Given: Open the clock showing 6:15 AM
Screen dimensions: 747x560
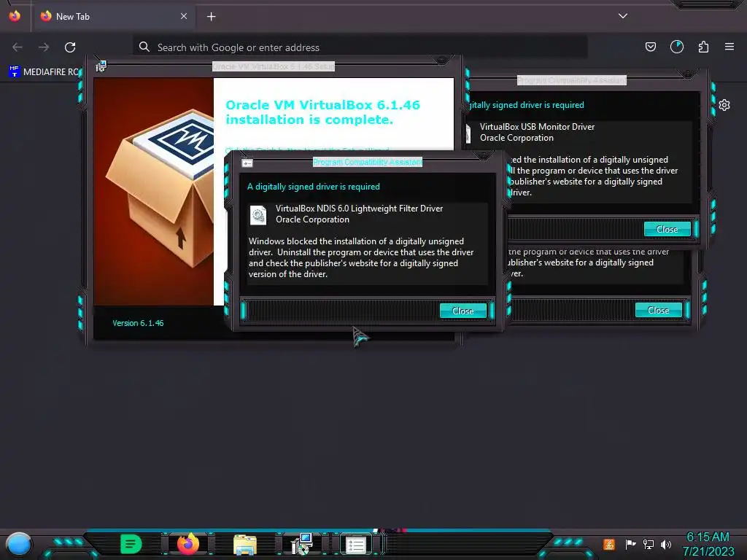Looking at the screenshot, I should [708, 544].
